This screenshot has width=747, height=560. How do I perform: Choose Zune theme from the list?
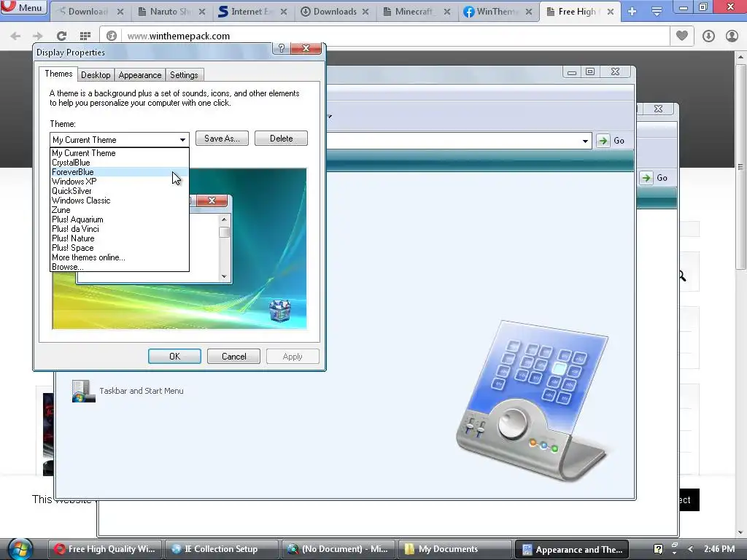pyautogui.click(x=120, y=210)
